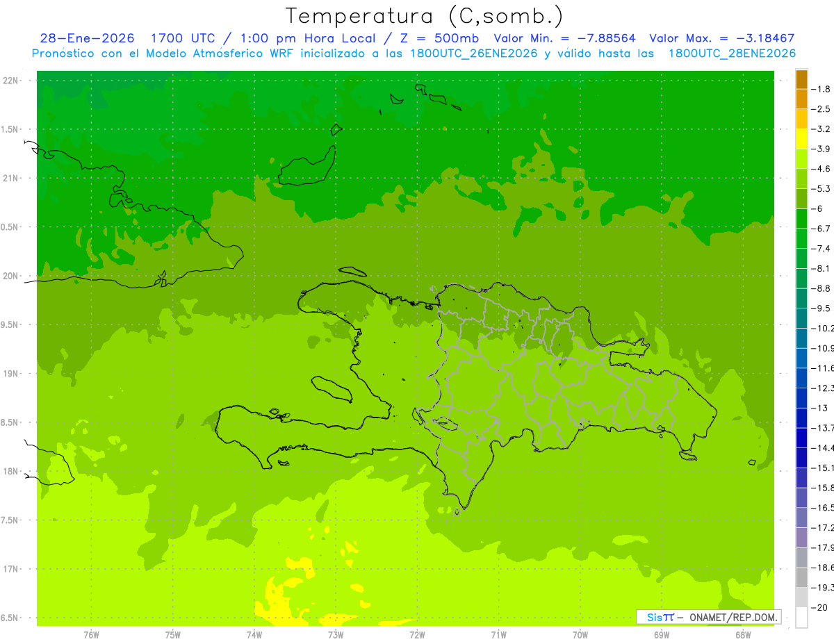
Task: Click the '71W' longitude label
Action: 498,635
